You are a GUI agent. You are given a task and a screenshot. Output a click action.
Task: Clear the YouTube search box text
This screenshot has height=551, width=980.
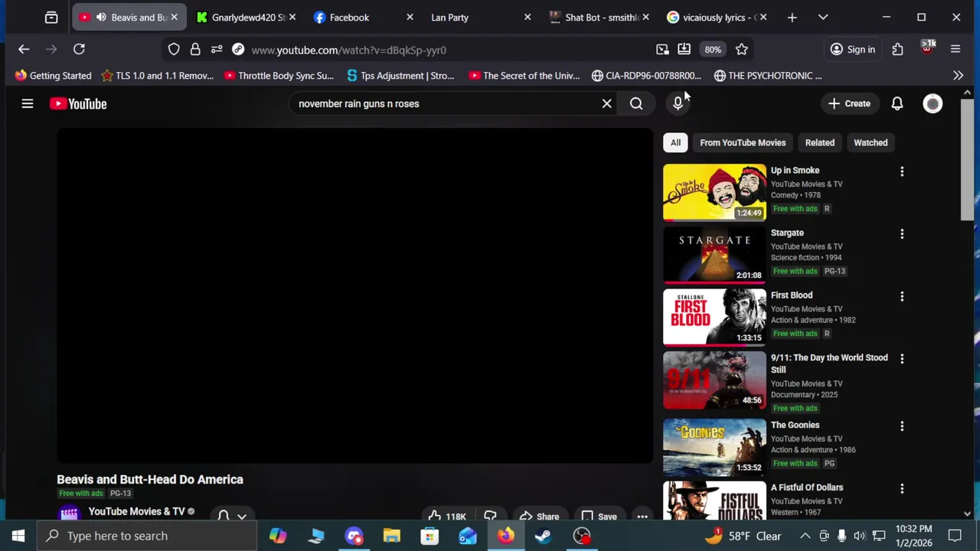(x=606, y=103)
